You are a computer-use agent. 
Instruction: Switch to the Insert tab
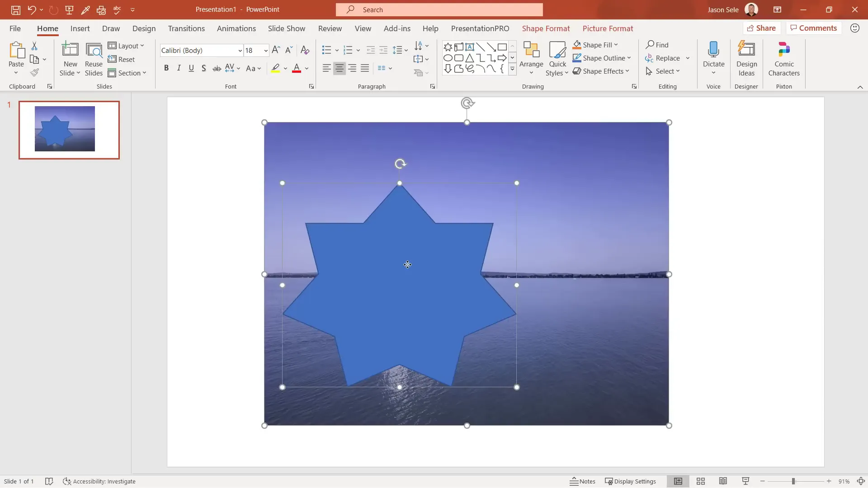coord(80,28)
